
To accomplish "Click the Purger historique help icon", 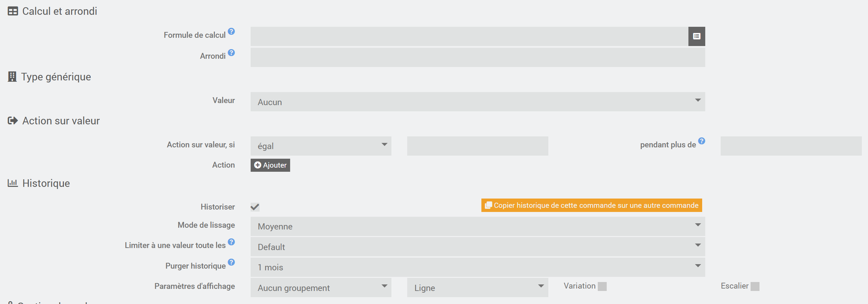I will click(x=231, y=262).
